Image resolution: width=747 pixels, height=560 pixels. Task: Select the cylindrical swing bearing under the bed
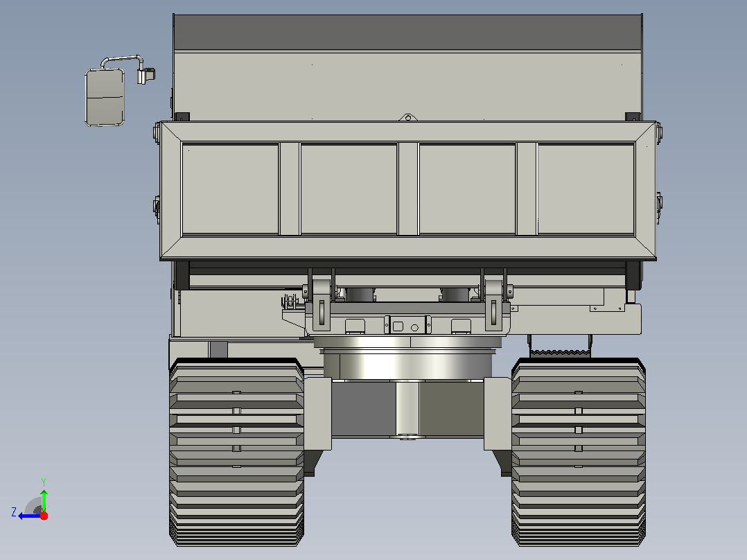[x=407, y=358]
